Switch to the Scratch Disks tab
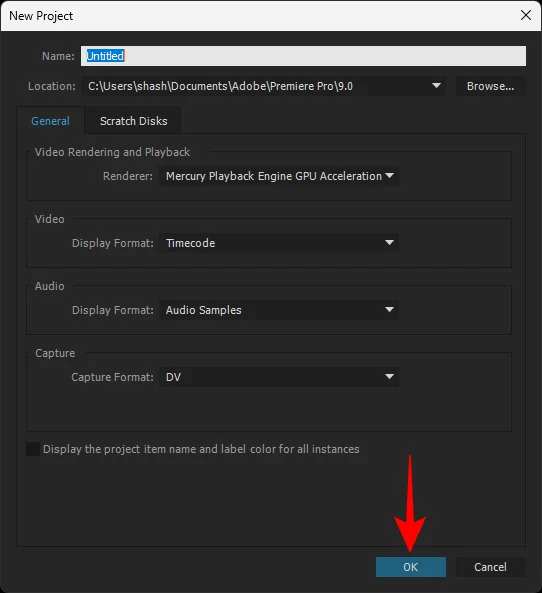 [x=134, y=121]
